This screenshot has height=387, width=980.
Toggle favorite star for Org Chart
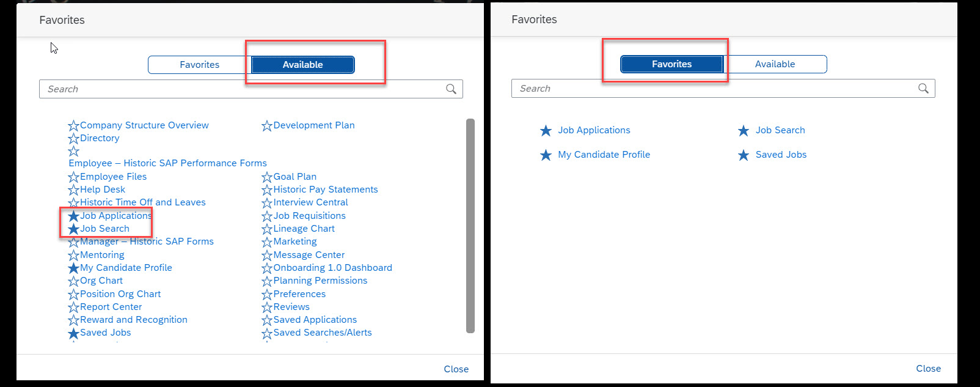pyautogui.click(x=73, y=281)
